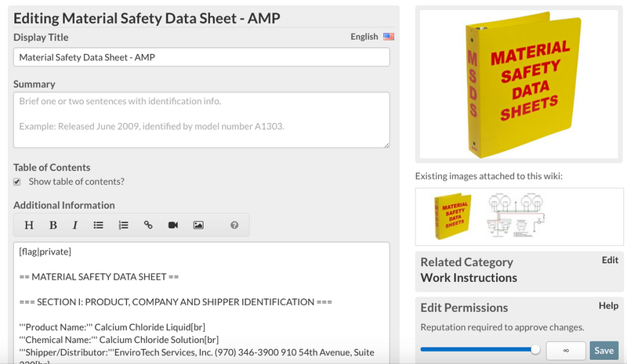This screenshot has width=627, height=364.
Task: Toggle bold formatting in the editor toolbar
Action: point(53,225)
